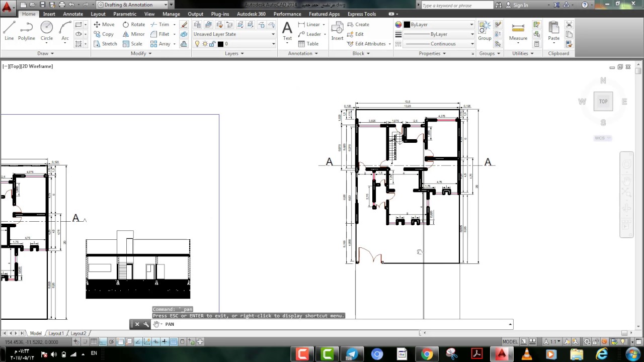Open the Group tool
644x362 pixels.
(x=485, y=31)
